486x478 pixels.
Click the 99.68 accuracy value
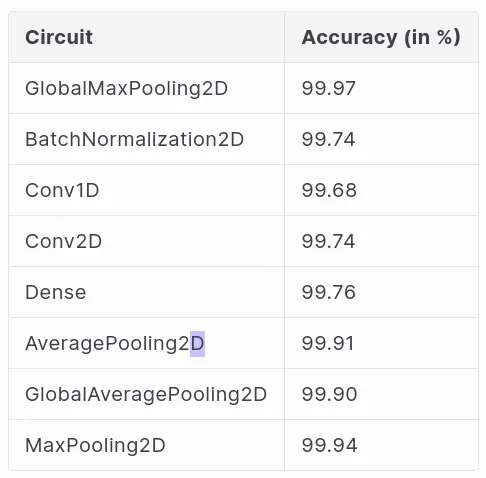click(329, 190)
